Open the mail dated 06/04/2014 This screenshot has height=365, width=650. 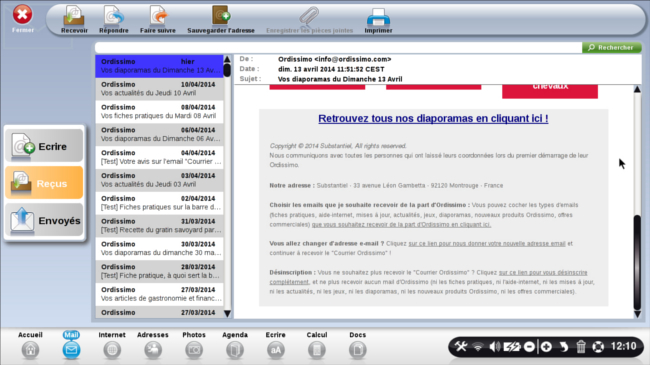pos(159,134)
